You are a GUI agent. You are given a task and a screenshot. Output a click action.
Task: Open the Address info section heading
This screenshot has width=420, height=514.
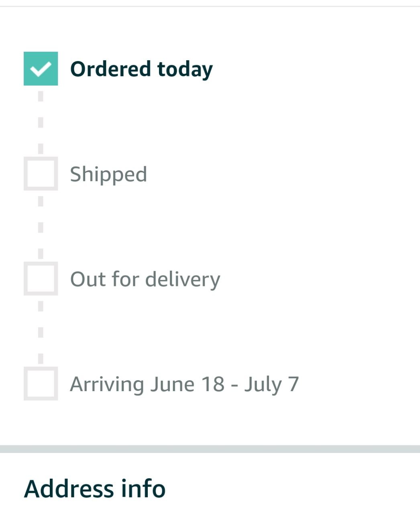[95, 489]
